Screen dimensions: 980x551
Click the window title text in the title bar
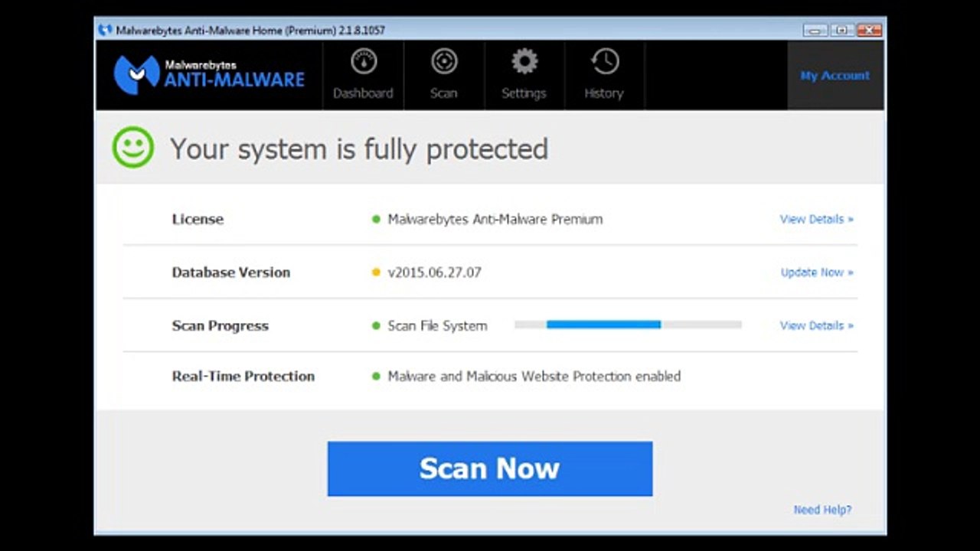coord(250,31)
